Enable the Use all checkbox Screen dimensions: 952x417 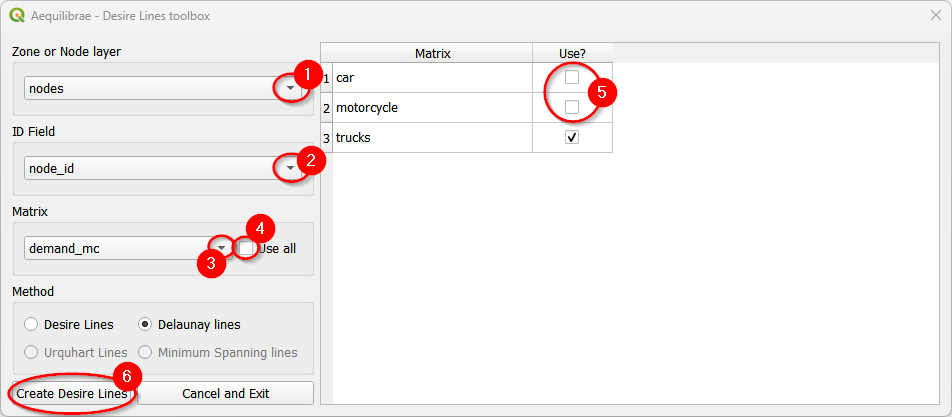[246, 248]
